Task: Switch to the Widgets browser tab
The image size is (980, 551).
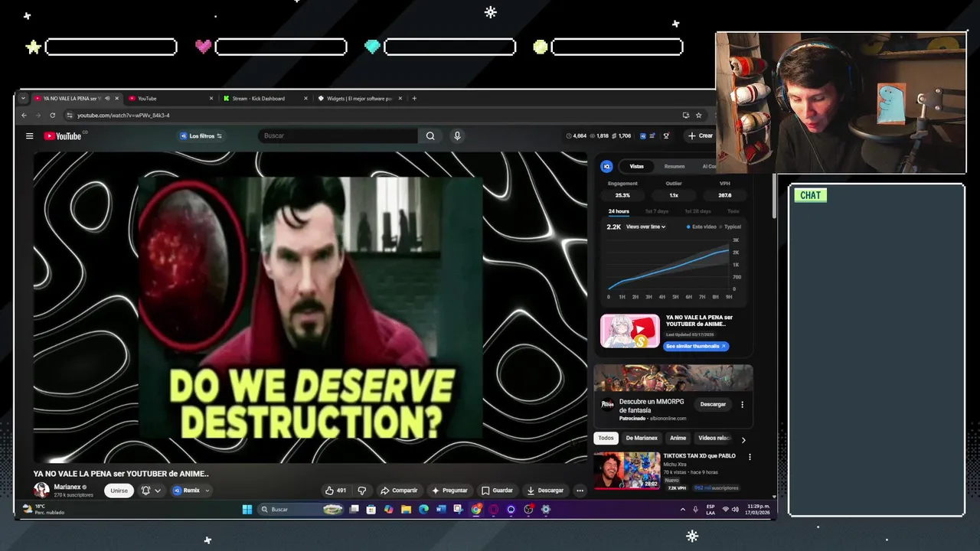Action: (x=360, y=98)
